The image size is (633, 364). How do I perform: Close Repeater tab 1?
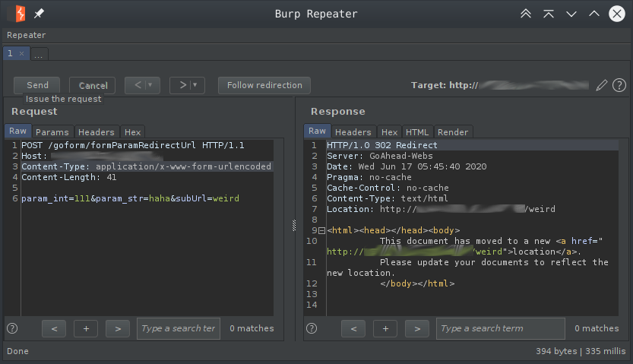(21, 53)
